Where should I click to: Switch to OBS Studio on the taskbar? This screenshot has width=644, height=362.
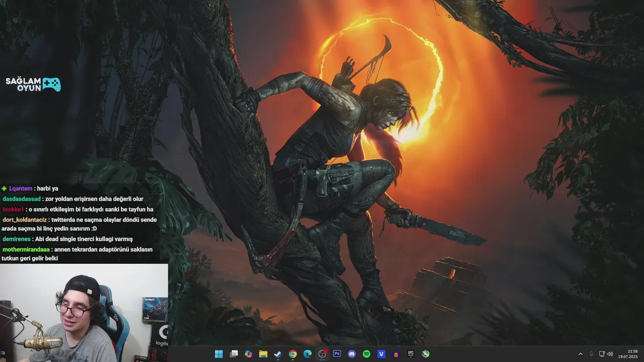tap(323, 354)
